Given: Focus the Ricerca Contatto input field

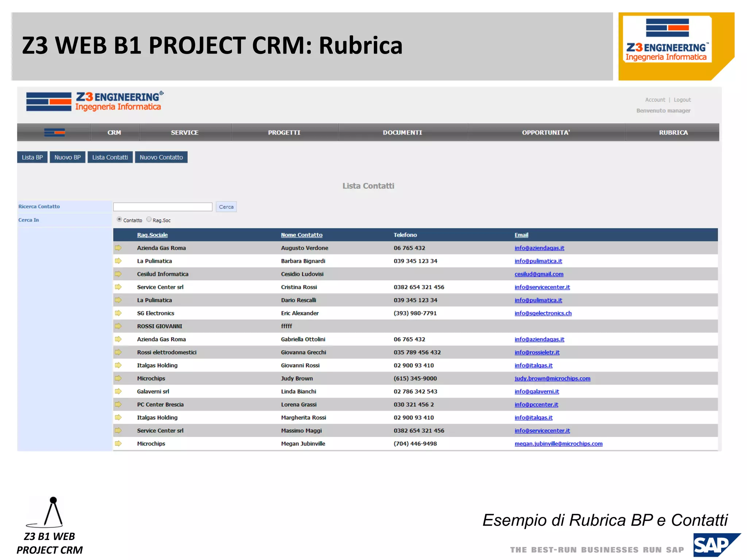Looking at the screenshot, I should [x=163, y=207].
